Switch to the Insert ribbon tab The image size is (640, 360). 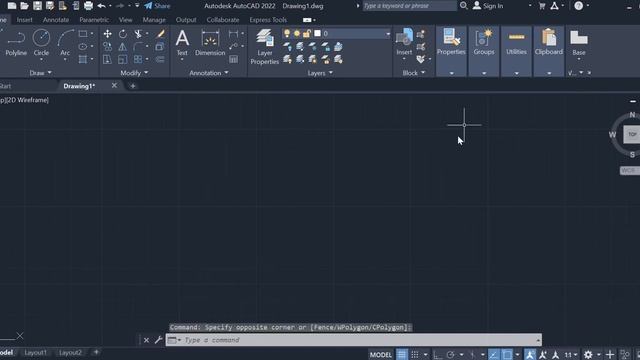(x=24, y=20)
